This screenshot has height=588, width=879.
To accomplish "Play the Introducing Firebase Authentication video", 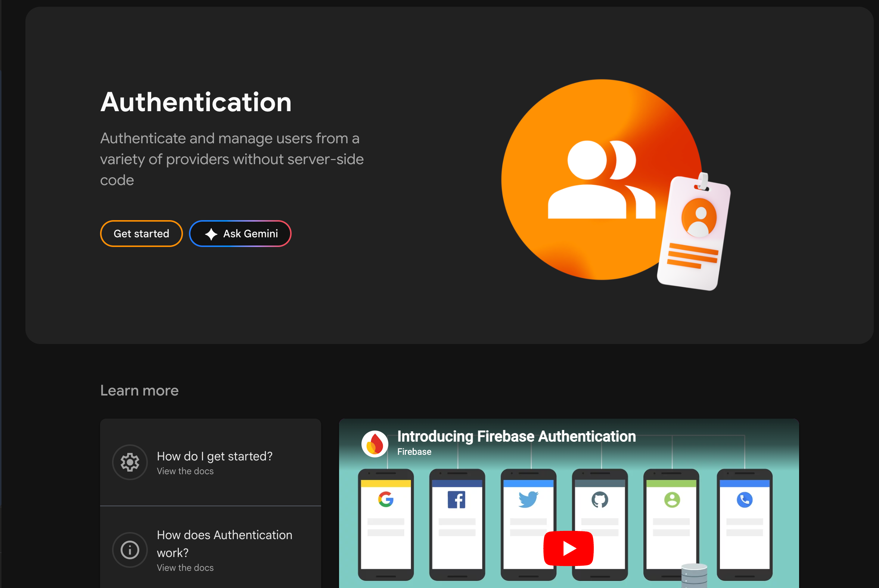I will (569, 548).
